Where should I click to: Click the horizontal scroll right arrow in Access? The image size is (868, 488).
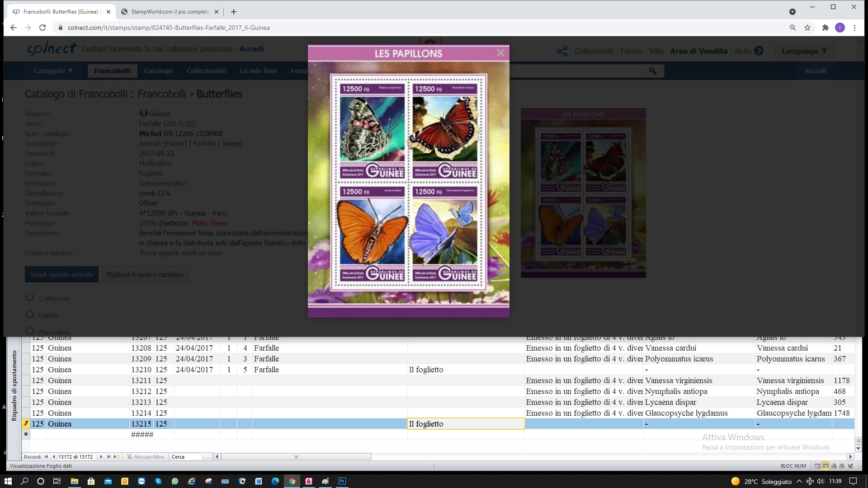[x=850, y=457]
